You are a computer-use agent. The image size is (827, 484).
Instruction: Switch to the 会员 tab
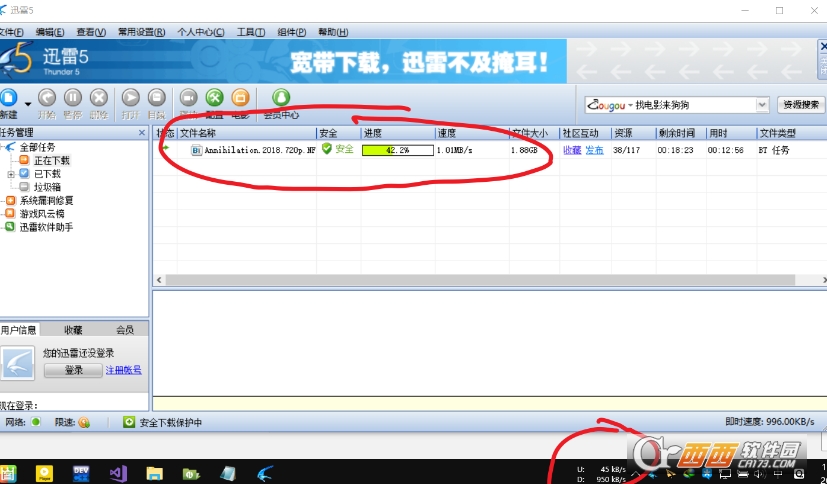point(124,330)
